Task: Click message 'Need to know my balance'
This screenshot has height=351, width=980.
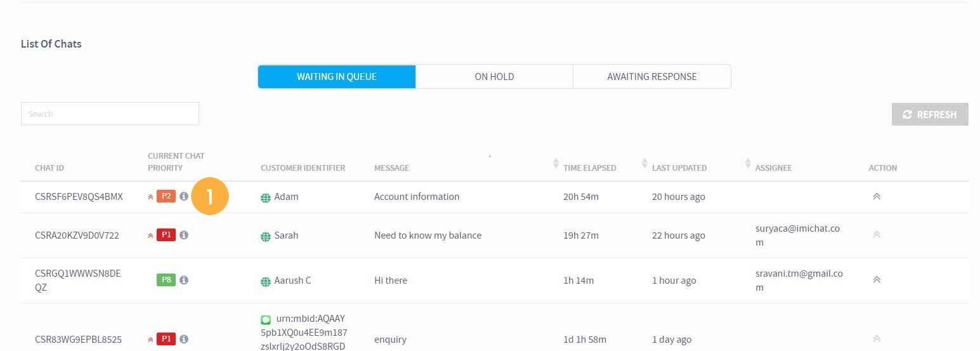Action: click(428, 235)
